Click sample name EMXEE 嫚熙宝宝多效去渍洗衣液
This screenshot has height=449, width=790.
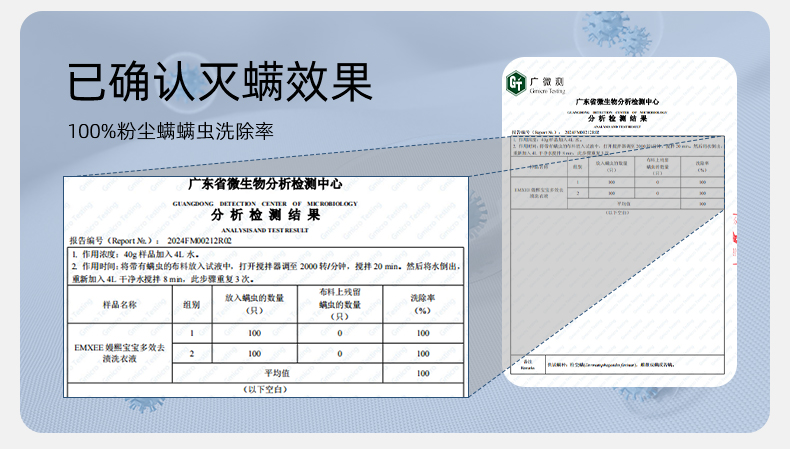[119, 353]
